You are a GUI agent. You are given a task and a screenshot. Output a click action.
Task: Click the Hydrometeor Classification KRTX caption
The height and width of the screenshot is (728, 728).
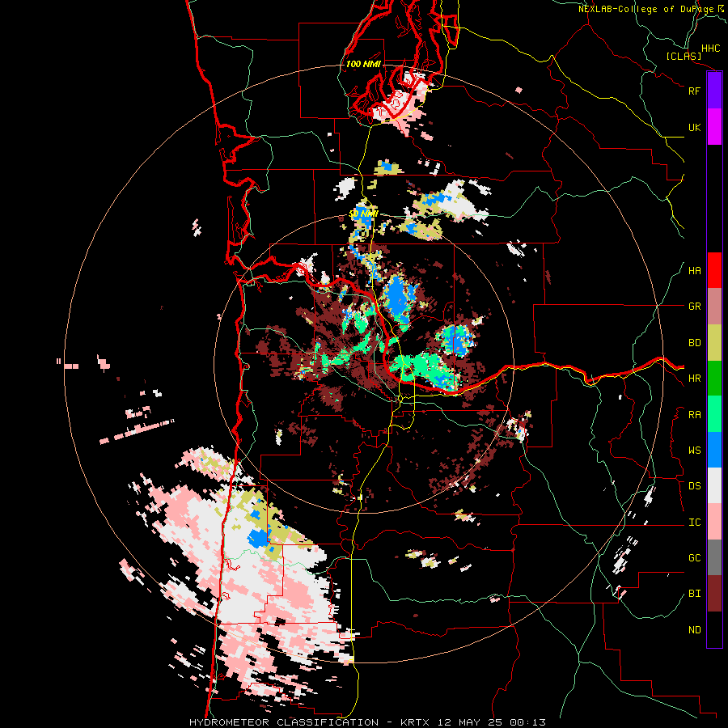[x=367, y=722]
